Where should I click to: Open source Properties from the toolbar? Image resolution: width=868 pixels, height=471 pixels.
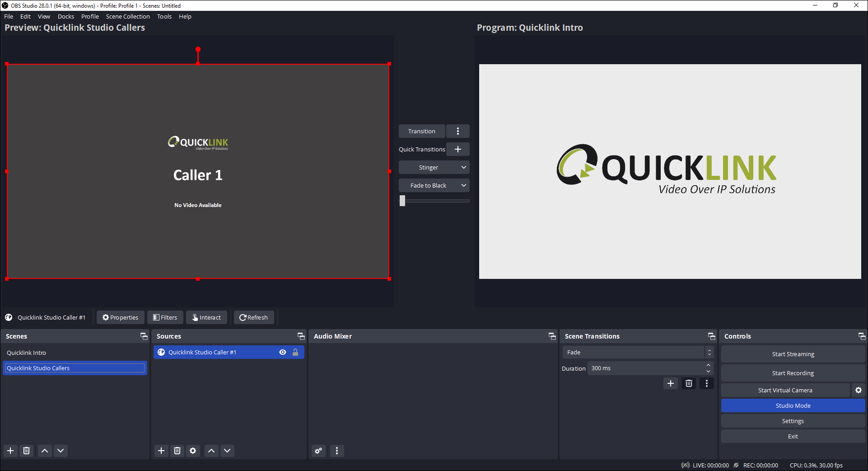[x=120, y=317]
